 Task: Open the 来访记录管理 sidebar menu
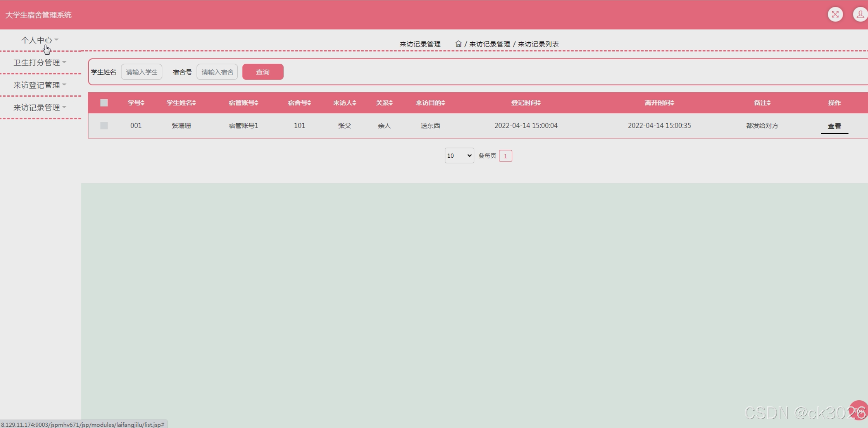[x=40, y=107]
